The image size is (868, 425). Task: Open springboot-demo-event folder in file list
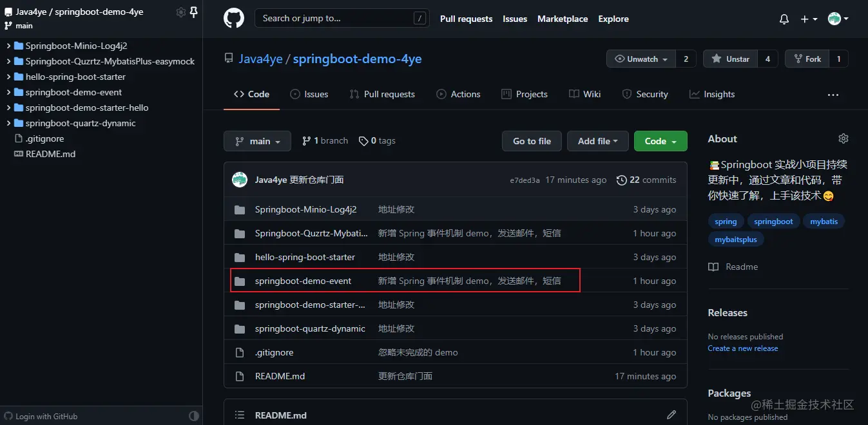pyautogui.click(x=303, y=281)
